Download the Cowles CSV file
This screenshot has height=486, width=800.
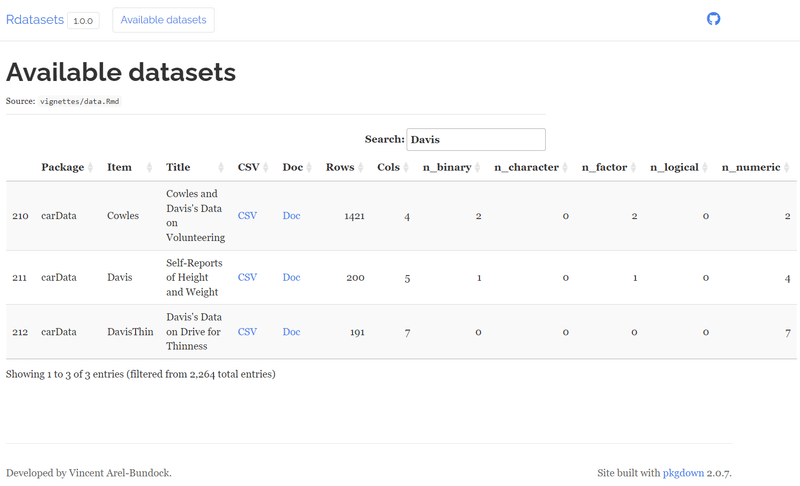click(x=247, y=215)
